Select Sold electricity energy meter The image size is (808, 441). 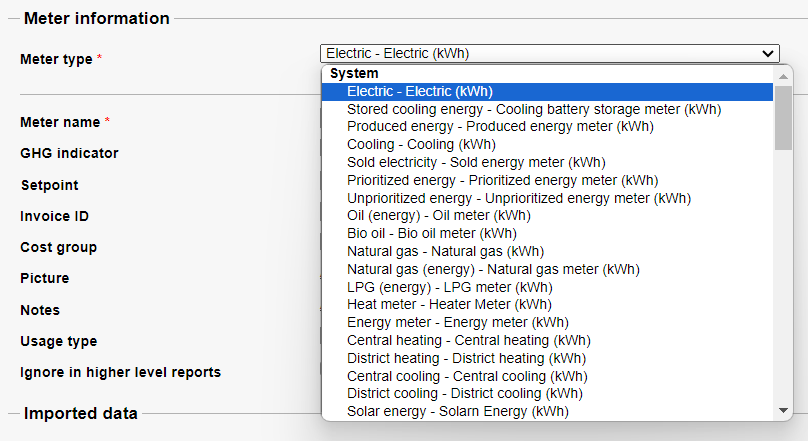476,162
